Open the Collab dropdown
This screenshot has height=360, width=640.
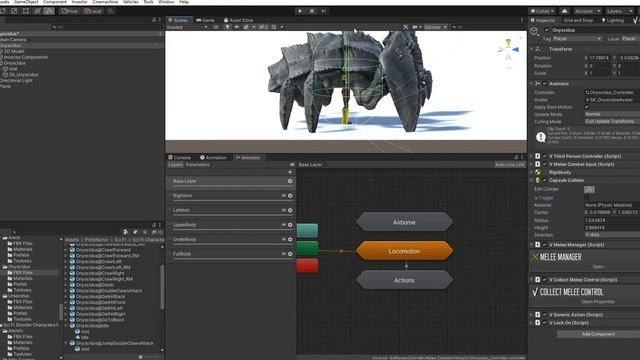542,11
